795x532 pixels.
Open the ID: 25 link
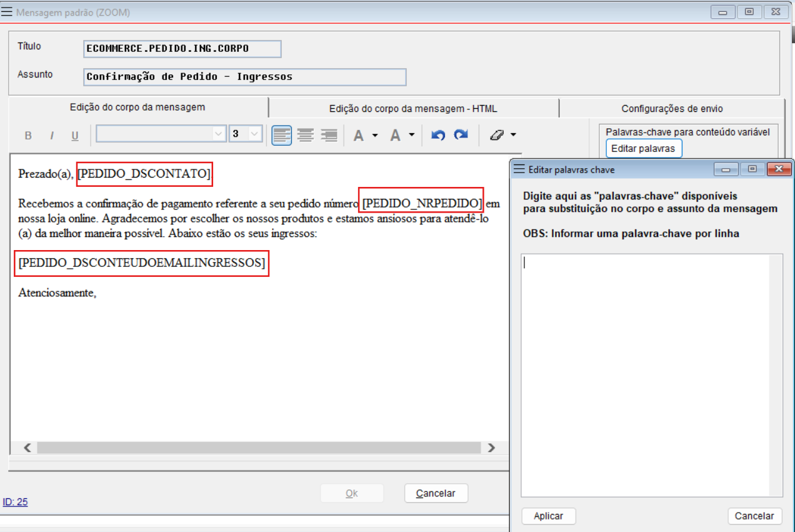pos(15,501)
